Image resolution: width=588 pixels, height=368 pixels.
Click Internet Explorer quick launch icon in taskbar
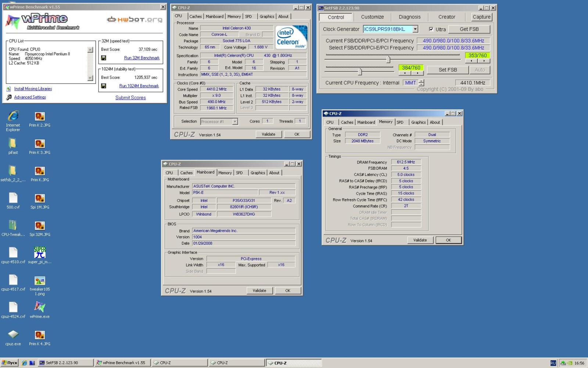pos(24,363)
